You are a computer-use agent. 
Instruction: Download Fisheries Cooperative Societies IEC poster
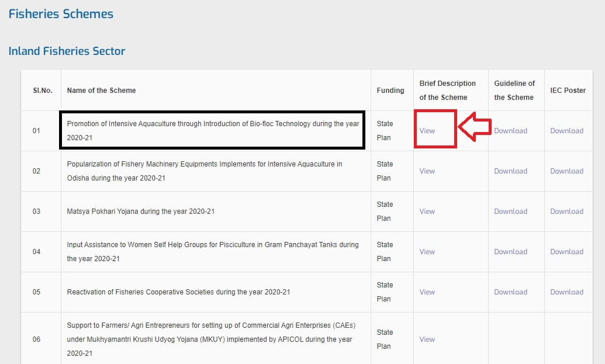point(566,292)
